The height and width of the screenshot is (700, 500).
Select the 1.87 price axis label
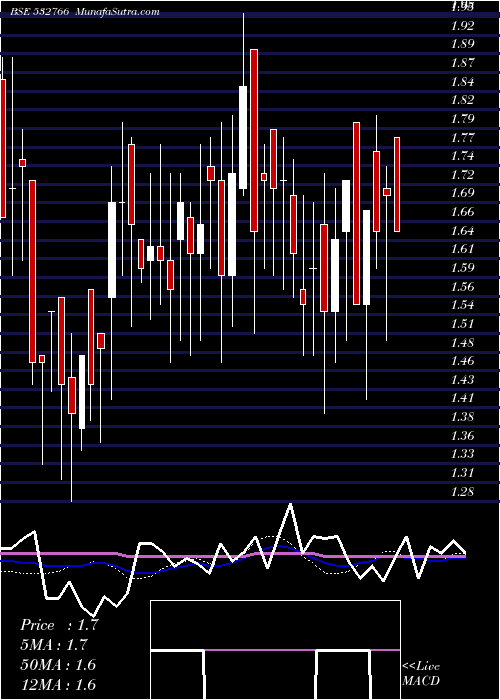pos(462,62)
